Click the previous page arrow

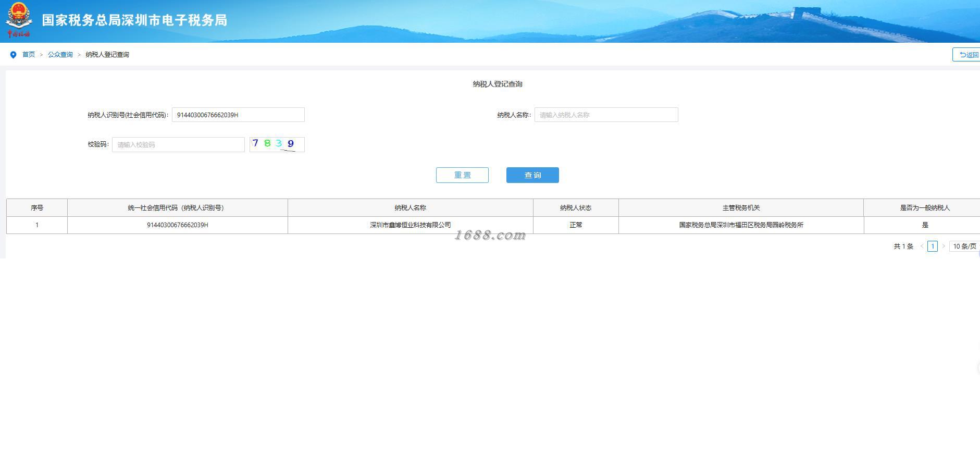922,247
